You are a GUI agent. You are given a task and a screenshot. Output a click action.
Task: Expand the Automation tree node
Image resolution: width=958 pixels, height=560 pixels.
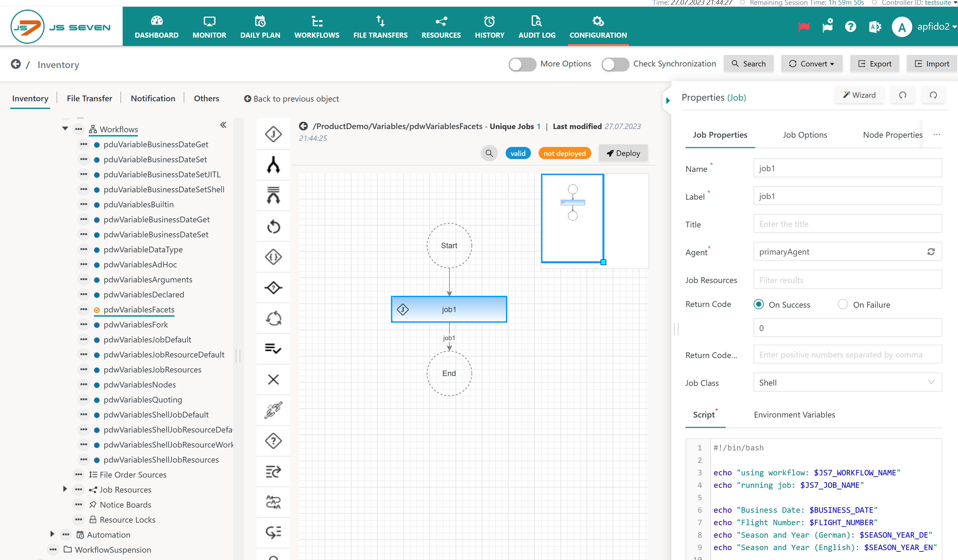click(52, 534)
